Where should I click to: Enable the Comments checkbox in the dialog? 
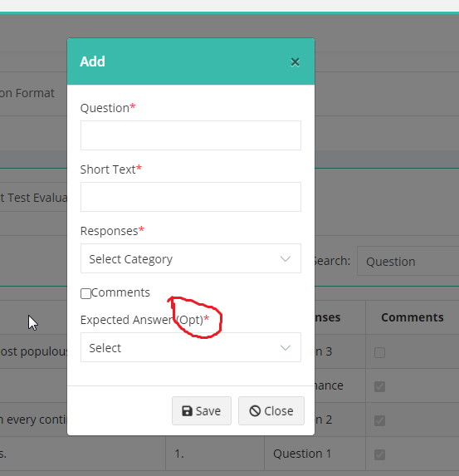point(85,293)
